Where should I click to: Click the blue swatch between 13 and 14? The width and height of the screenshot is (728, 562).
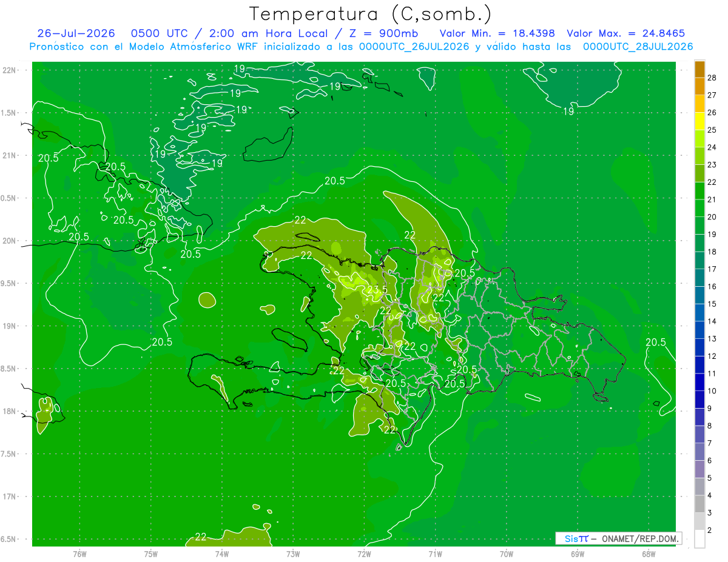point(699,330)
